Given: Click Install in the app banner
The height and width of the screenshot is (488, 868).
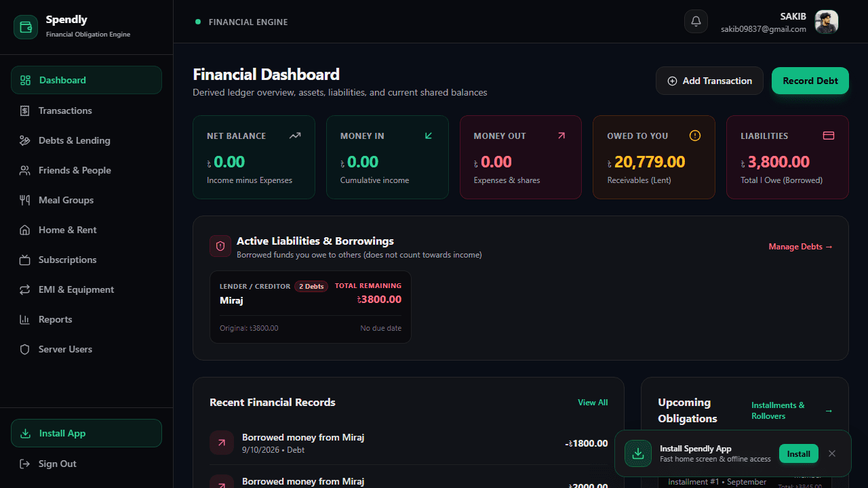Looking at the screenshot, I should click(x=799, y=453).
